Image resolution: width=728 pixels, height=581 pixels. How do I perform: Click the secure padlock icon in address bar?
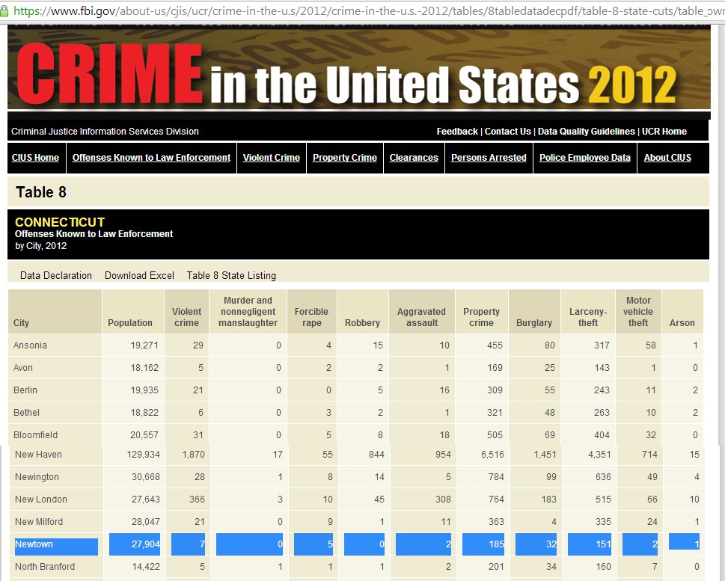tap(4, 10)
